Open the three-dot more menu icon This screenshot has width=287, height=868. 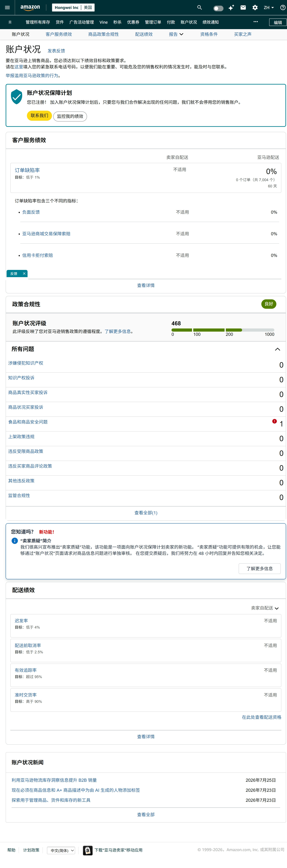256,22
